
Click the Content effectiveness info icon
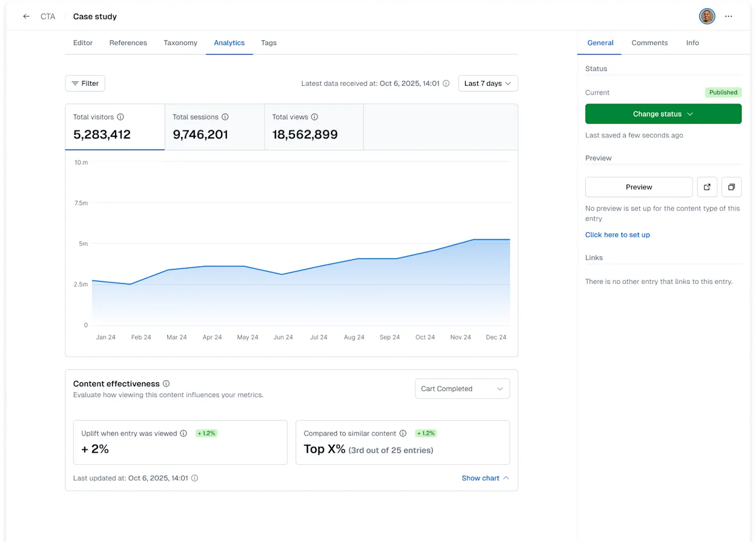point(166,383)
